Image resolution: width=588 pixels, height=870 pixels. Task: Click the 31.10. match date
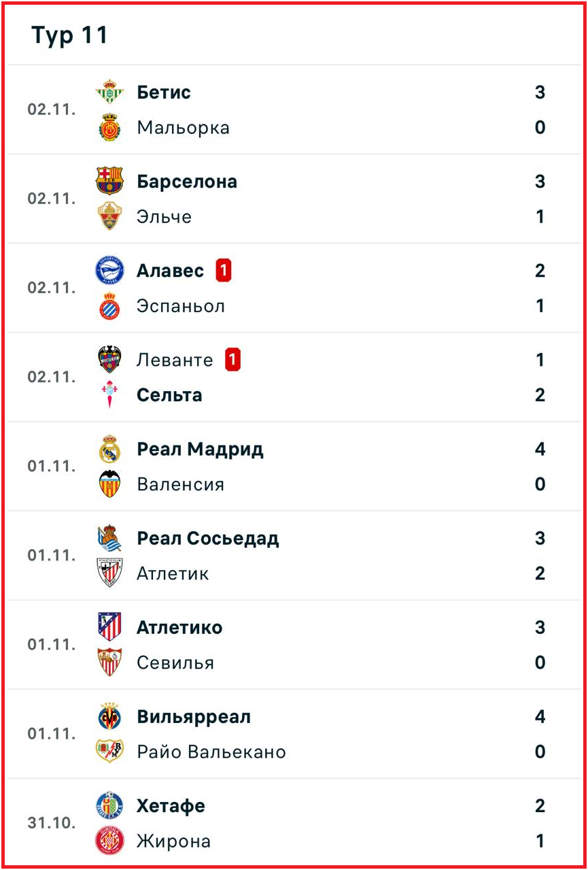[52, 823]
